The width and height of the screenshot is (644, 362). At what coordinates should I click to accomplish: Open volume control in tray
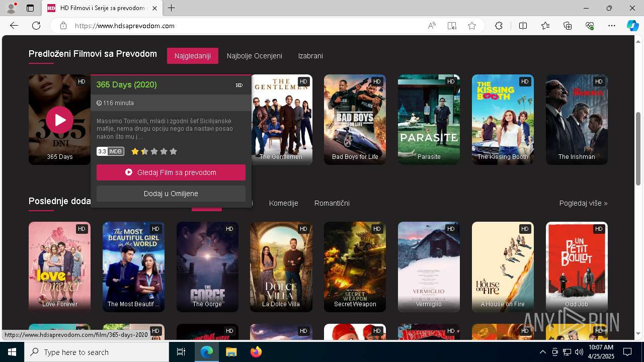pos(579,352)
